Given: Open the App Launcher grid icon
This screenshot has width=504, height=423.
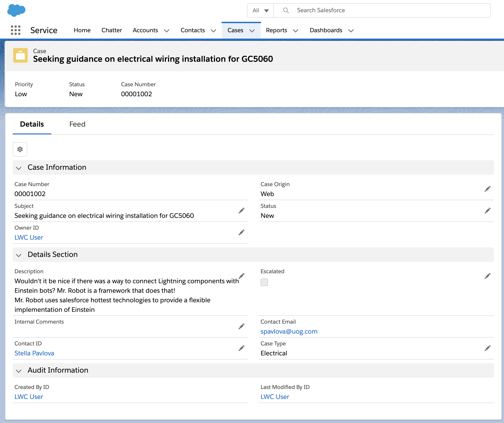Looking at the screenshot, I should click(x=16, y=30).
